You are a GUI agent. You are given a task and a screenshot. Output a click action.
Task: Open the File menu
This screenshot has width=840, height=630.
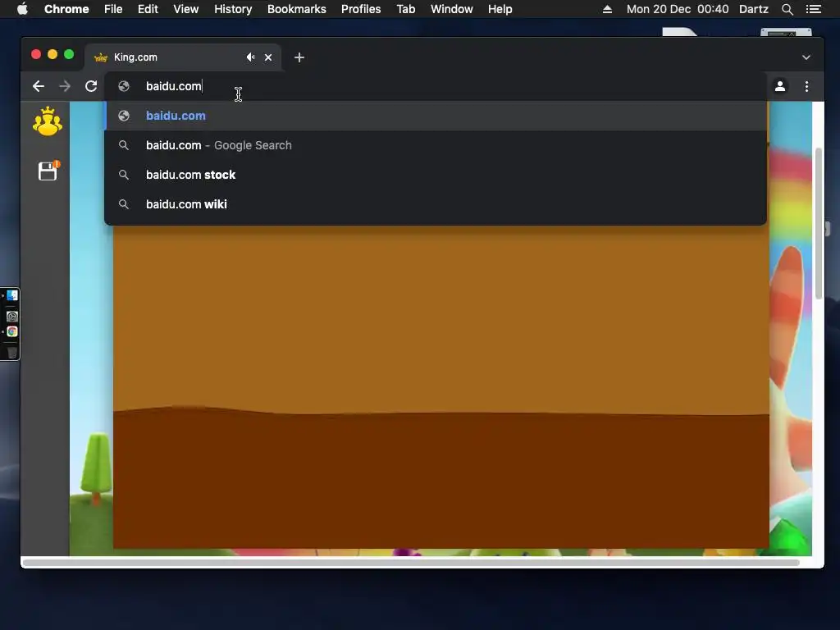(x=113, y=9)
